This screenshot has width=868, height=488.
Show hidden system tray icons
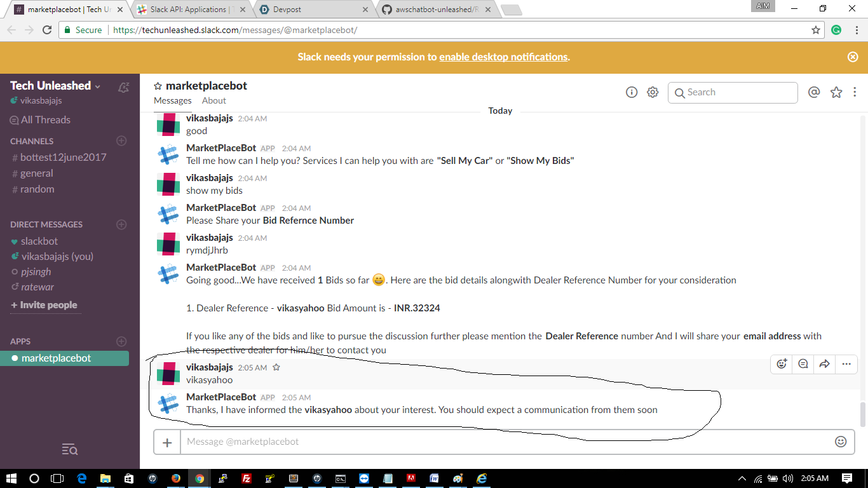tap(742, 478)
